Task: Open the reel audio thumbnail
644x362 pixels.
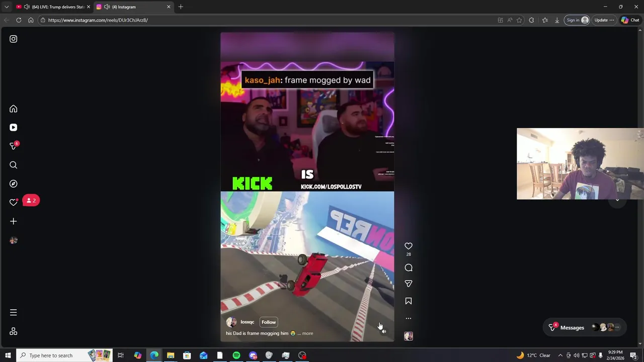Action: pyautogui.click(x=409, y=336)
